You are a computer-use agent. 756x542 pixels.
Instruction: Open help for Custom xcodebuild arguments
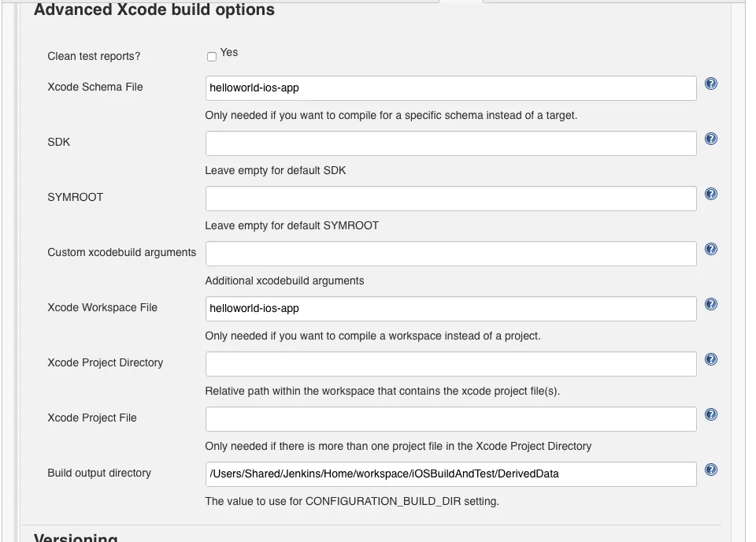tap(710, 249)
